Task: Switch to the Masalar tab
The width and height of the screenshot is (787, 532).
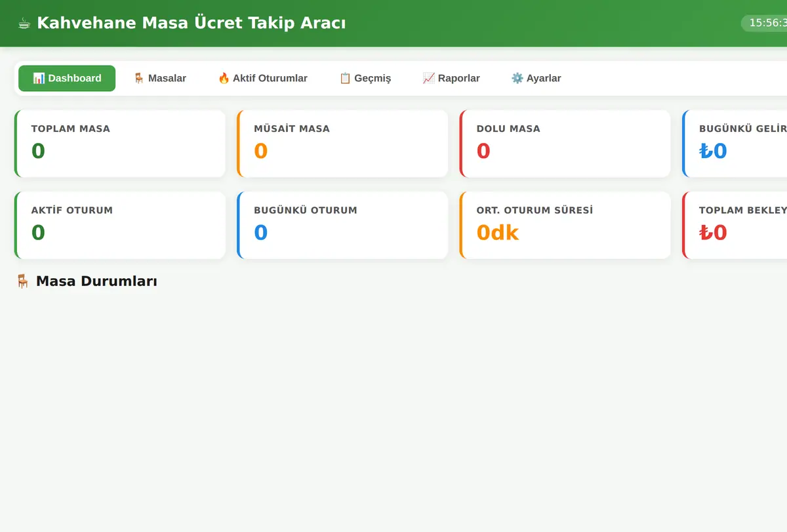Action: coord(160,78)
